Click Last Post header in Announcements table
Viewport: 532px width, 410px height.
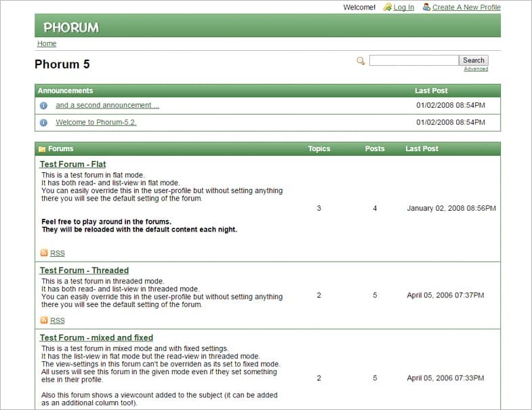[431, 91]
